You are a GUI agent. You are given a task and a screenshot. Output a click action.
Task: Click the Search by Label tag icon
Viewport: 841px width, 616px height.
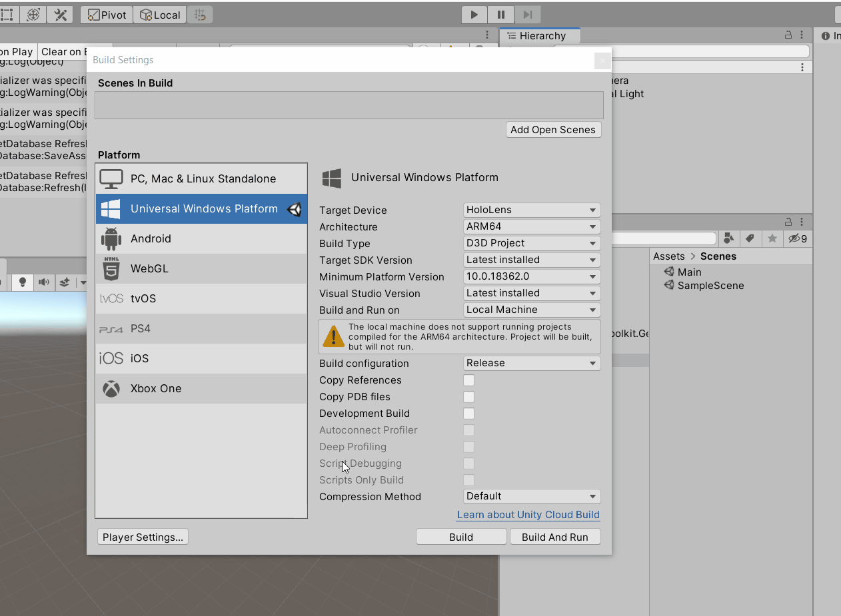click(x=750, y=238)
